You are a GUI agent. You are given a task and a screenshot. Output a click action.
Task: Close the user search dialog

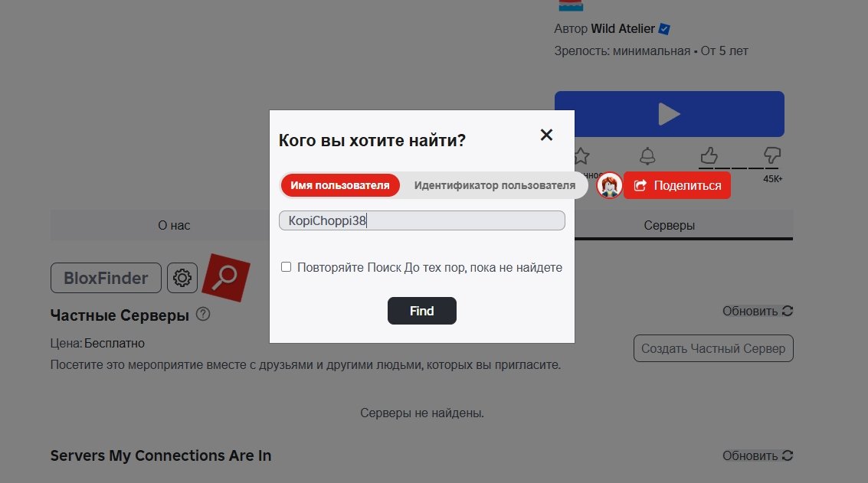point(546,135)
